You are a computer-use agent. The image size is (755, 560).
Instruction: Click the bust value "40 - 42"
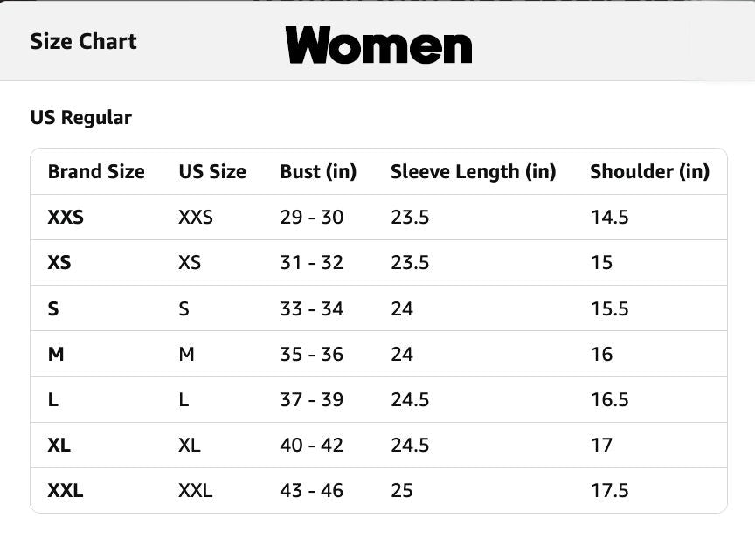click(x=311, y=446)
